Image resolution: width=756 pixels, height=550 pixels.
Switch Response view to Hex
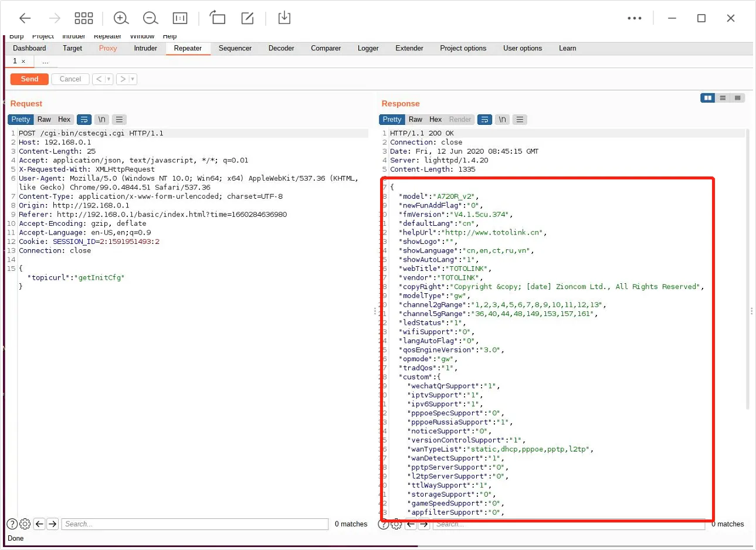coord(435,120)
